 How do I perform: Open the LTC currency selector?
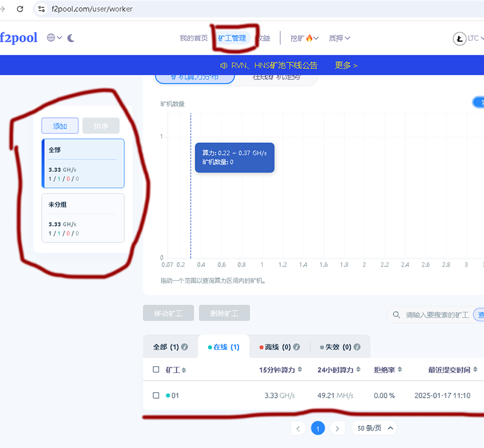[469, 39]
